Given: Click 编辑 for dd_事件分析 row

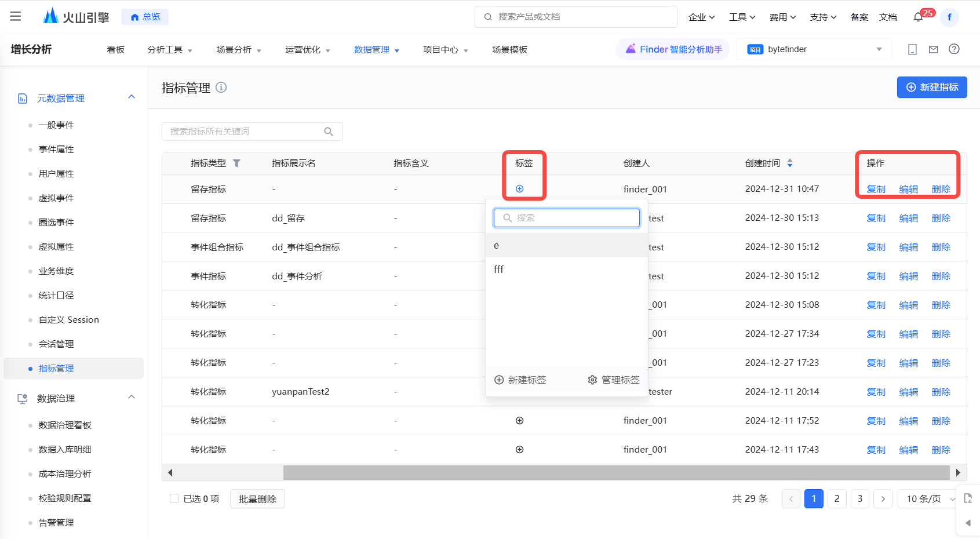Looking at the screenshot, I should 909,276.
